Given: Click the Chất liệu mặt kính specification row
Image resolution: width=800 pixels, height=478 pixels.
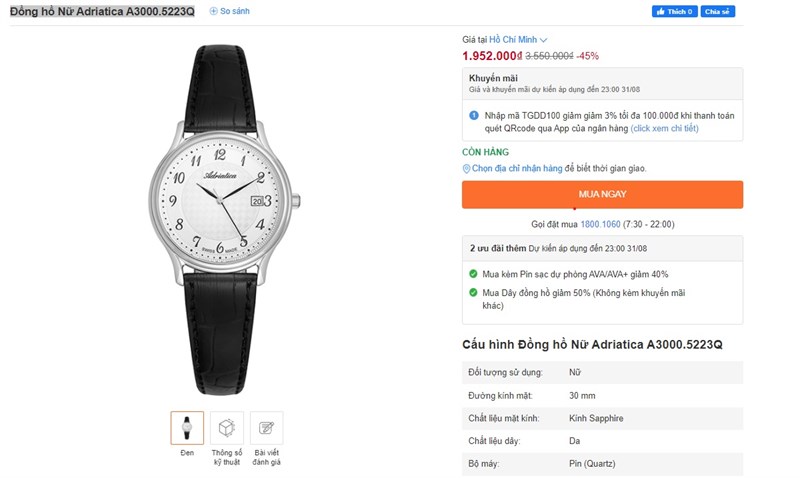Looking at the screenshot, I should 602,418.
